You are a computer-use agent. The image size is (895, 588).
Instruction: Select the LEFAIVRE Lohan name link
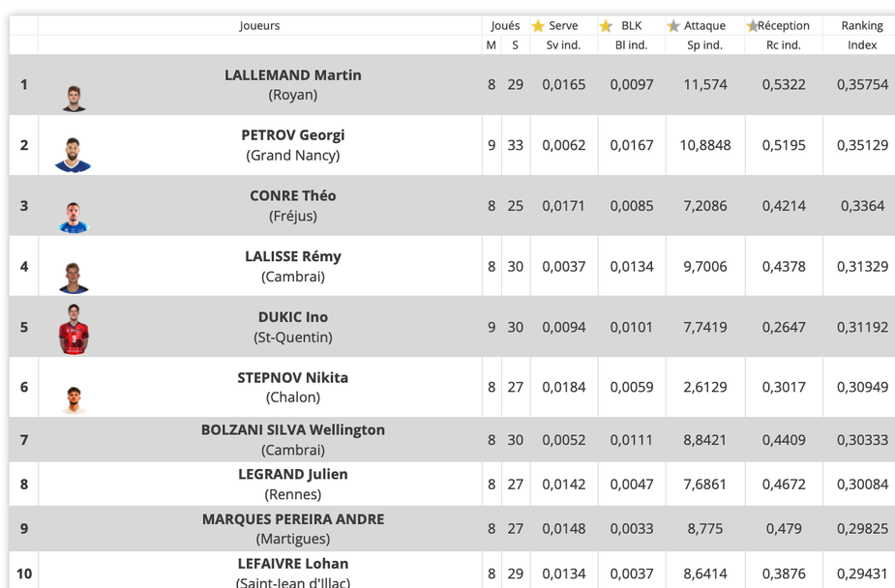(293, 564)
